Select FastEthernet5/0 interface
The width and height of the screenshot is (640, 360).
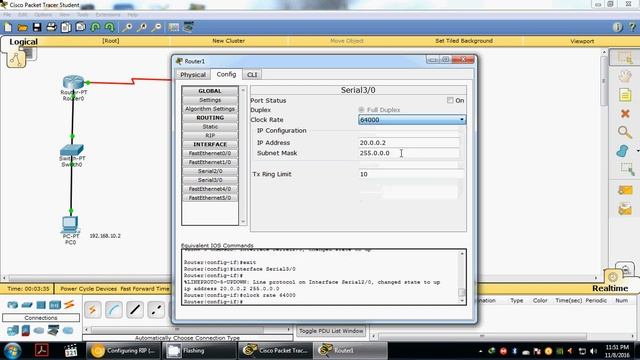pyautogui.click(x=210, y=198)
